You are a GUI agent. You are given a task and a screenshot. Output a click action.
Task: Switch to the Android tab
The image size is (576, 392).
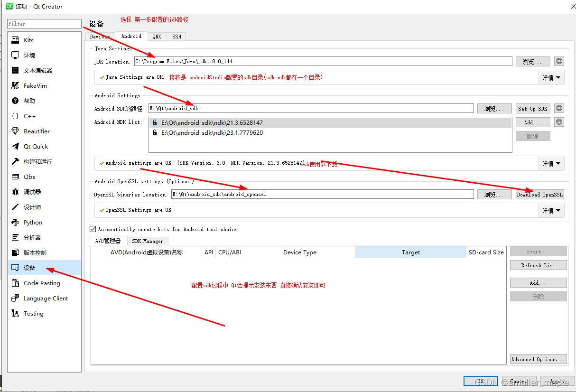point(131,36)
